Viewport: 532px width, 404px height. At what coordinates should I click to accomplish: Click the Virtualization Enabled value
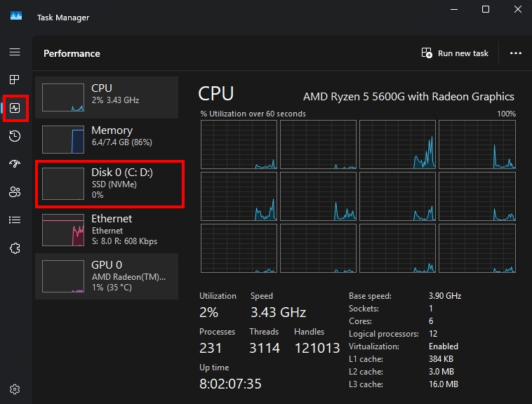tap(443, 346)
